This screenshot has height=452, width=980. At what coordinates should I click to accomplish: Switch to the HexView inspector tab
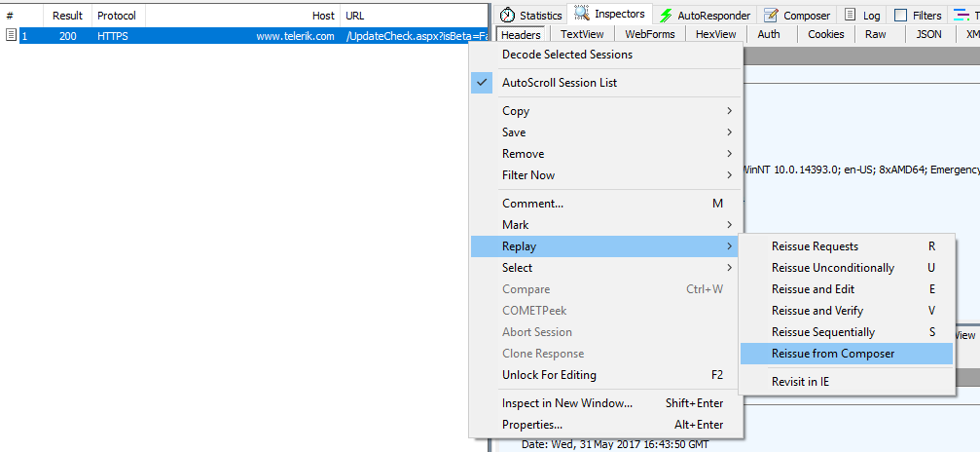[x=715, y=34]
